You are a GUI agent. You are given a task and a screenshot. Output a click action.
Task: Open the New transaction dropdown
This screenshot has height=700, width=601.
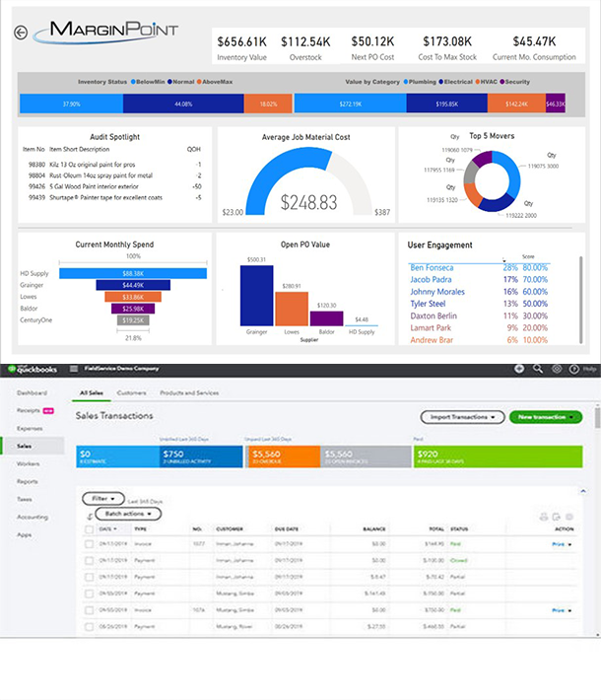(x=546, y=417)
